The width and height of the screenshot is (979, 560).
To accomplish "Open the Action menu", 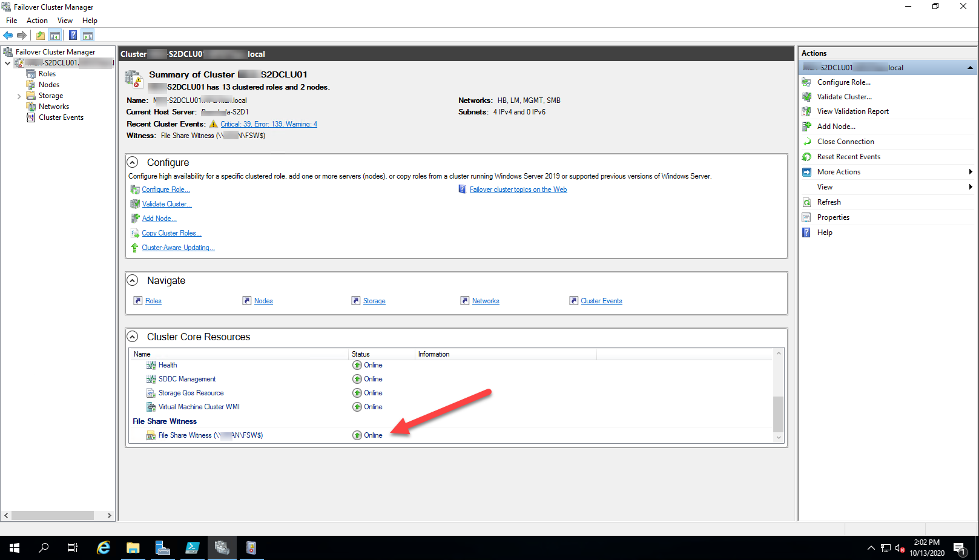I will click(x=37, y=21).
